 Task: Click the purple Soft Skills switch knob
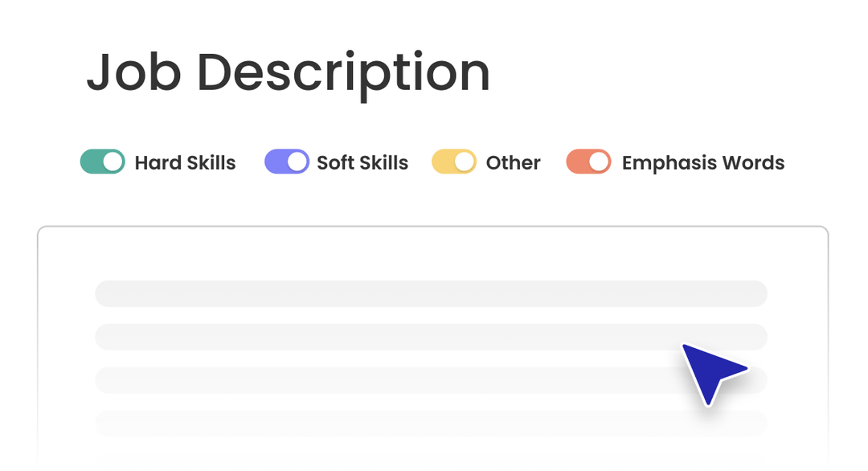296,162
